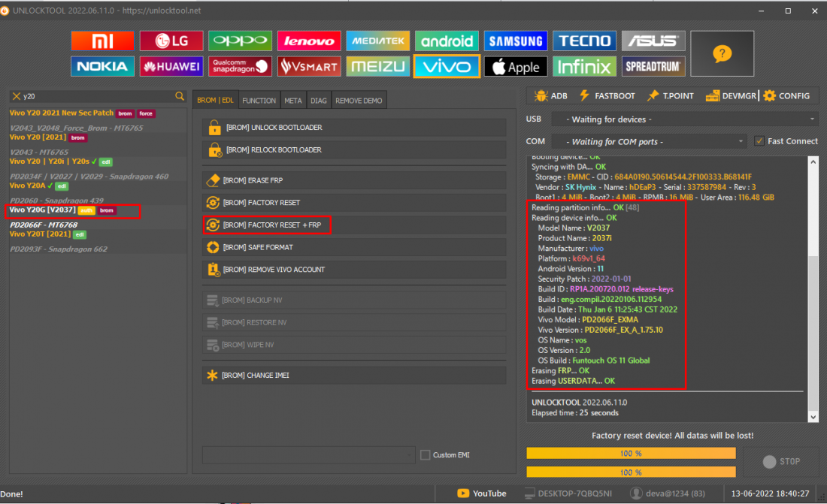
Task: Open the Infinix brand tile
Action: click(x=584, y=66)
